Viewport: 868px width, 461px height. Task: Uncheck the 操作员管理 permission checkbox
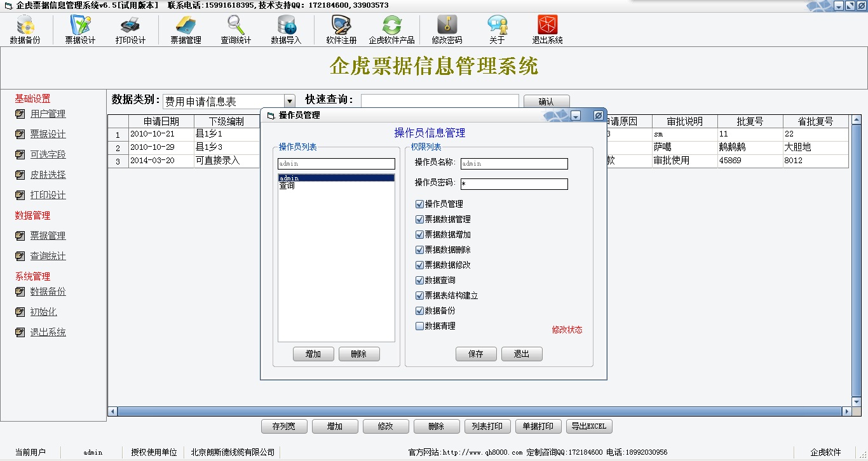[419, 204]
